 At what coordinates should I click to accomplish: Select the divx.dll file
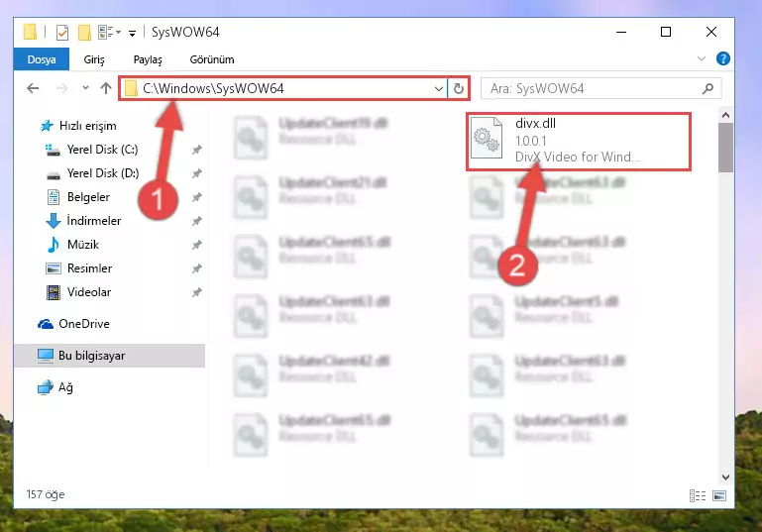(x=579, y=142)
